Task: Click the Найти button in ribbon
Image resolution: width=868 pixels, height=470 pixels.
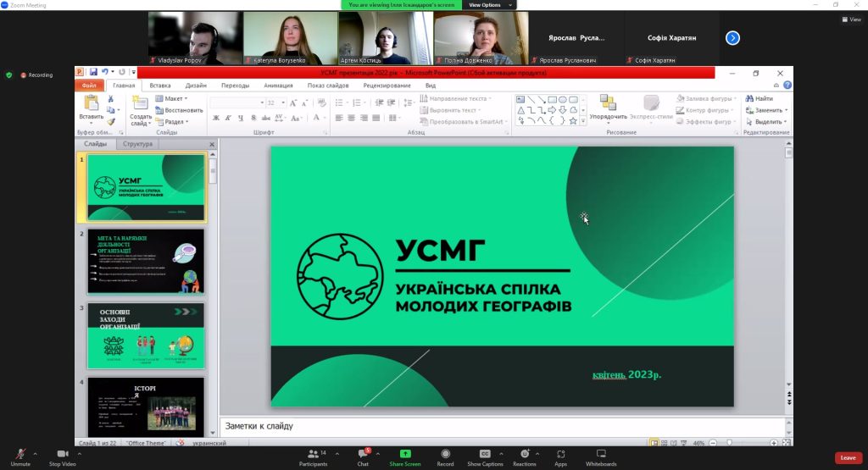Action: pos(759,99)
